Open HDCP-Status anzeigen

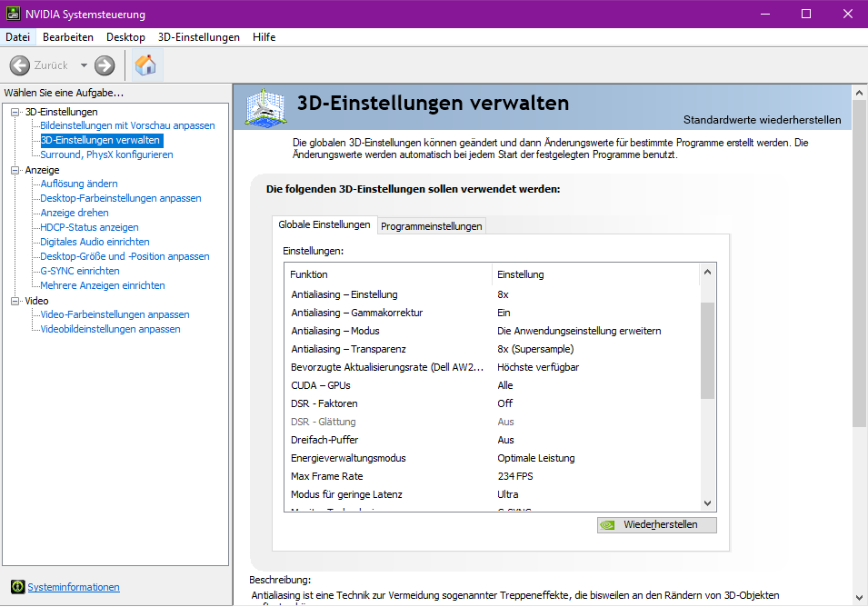coord(89,227)
